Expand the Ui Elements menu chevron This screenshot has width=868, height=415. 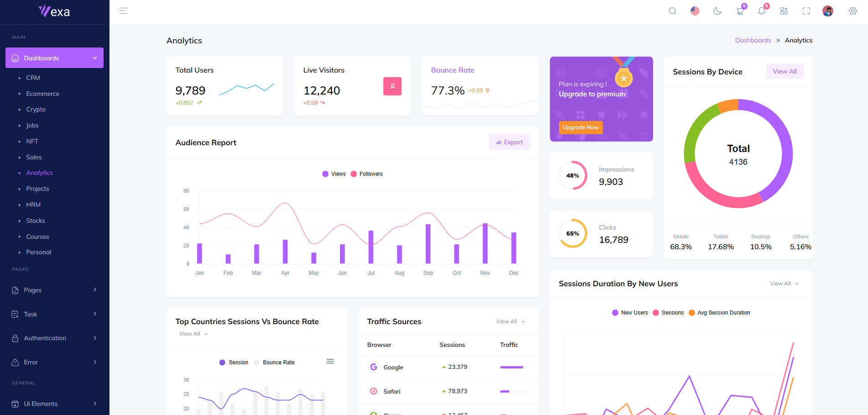(x=95, y=404)
